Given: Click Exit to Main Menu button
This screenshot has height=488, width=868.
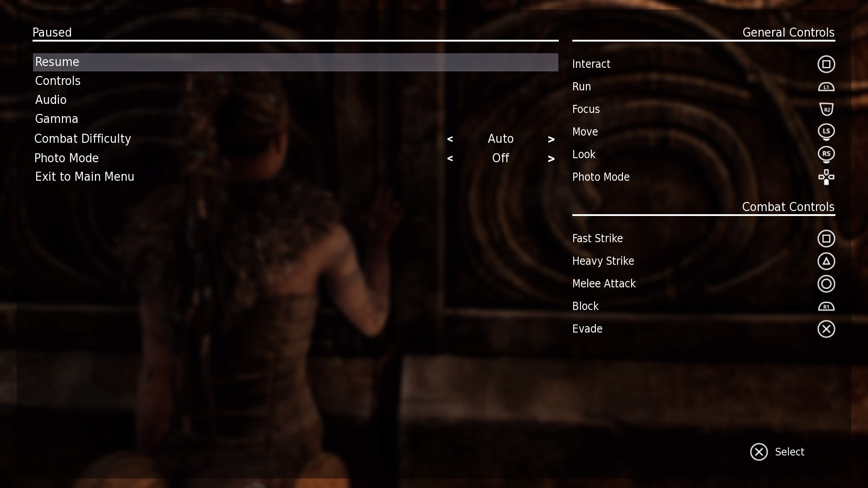Looking at the screenshot, I should (x=85, y=176).
